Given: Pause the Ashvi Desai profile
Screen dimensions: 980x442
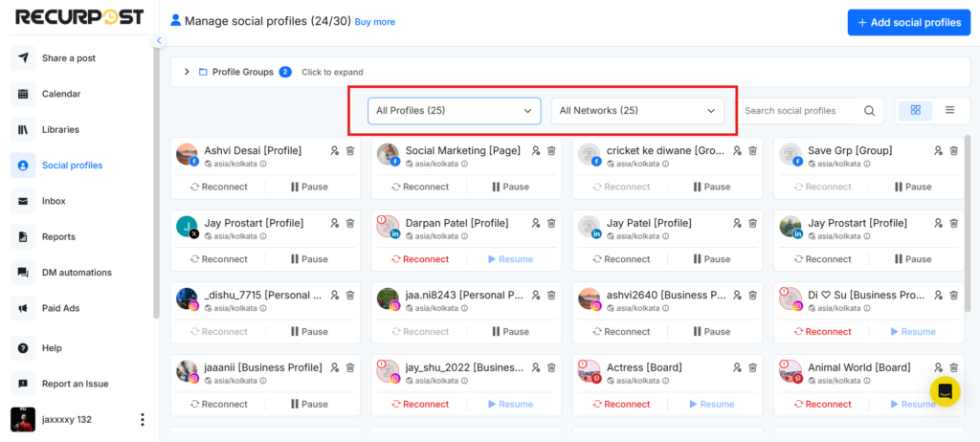Looking at the screenshot, I should (x=309, y=187).
